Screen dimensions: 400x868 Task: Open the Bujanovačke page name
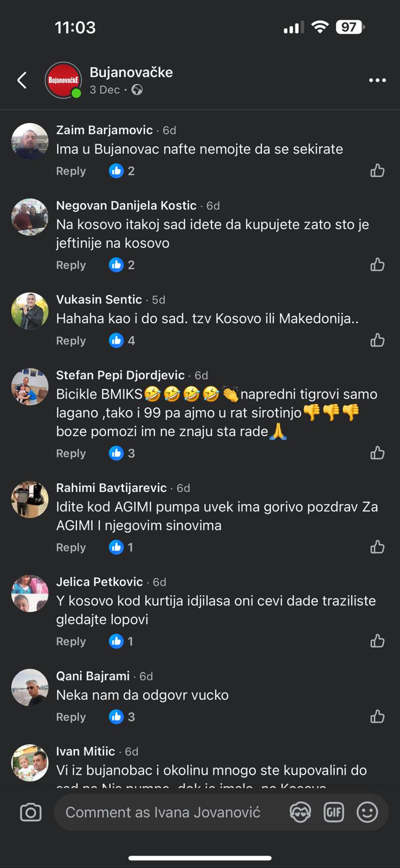tap(131, 72)
